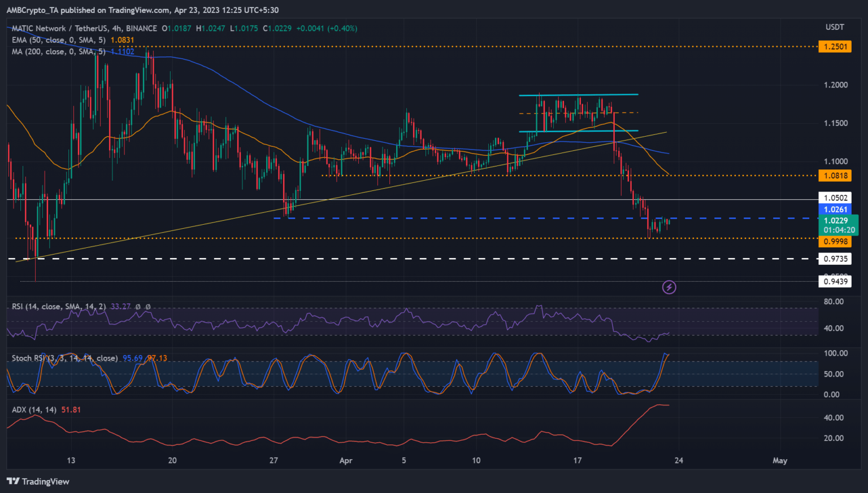Click the USDT currency label on price axis
The image size is (868, 493).
pos(835,27)
